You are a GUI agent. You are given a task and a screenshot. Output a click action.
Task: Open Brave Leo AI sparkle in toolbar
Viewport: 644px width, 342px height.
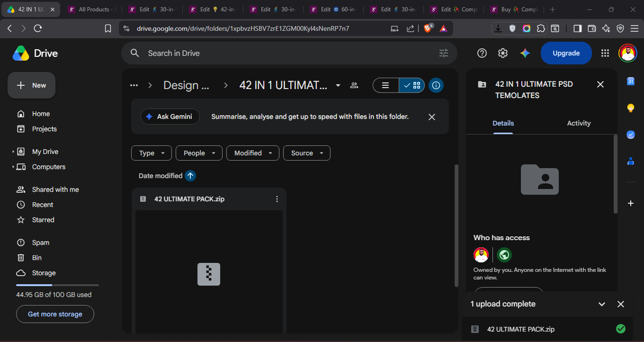point(606,28)
